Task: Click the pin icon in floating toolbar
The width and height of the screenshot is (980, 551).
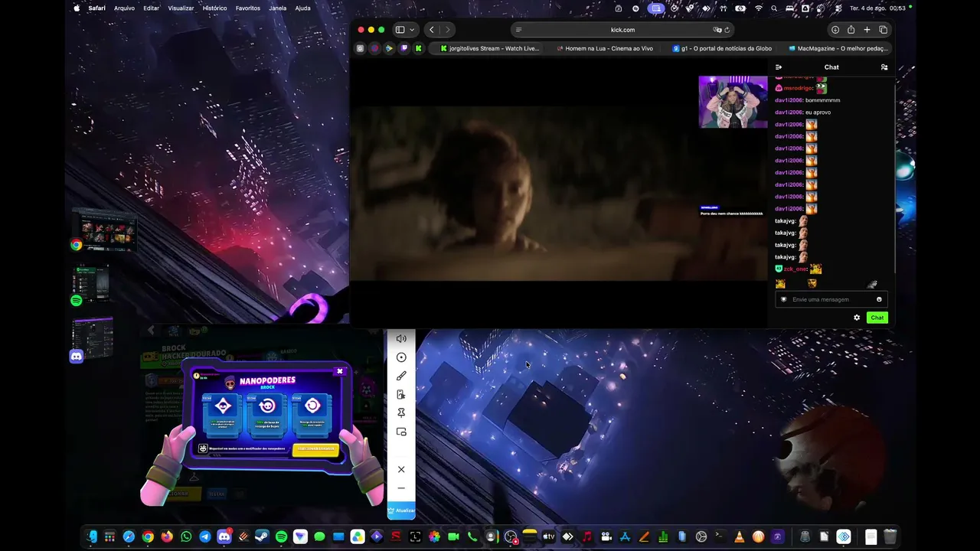Action: [401, 413]
